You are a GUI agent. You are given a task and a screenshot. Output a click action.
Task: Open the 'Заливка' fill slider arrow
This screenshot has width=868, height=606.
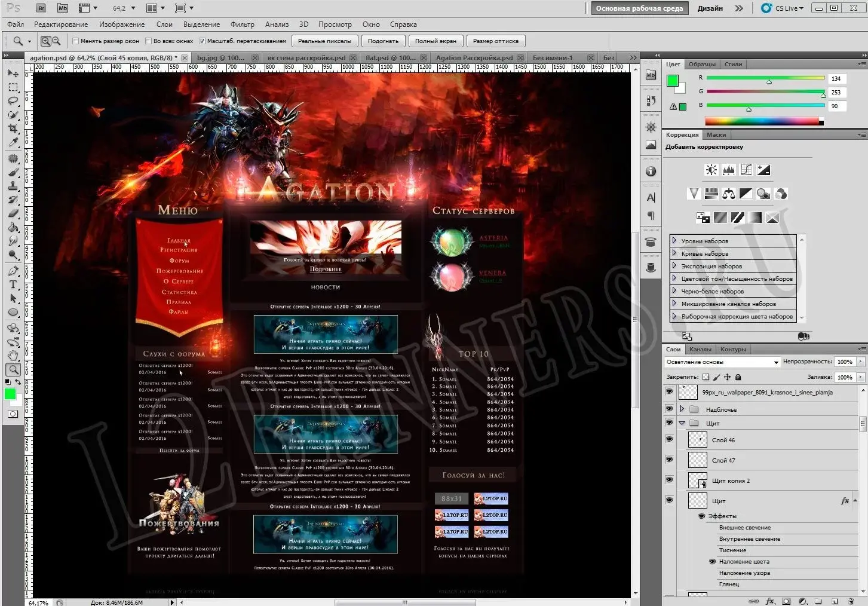pos(860,377)
